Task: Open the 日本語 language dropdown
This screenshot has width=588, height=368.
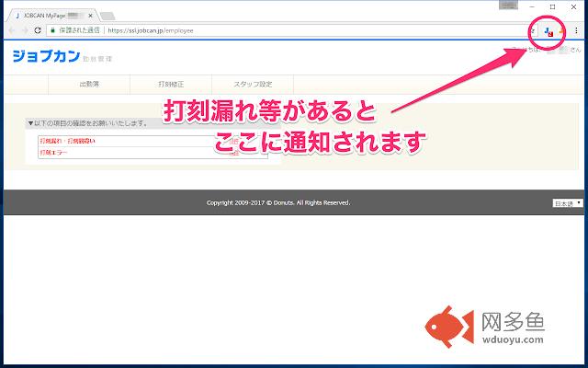Action: 568,203
